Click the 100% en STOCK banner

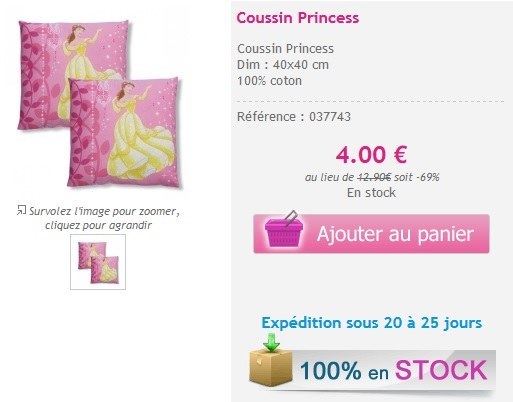point(372,368)
